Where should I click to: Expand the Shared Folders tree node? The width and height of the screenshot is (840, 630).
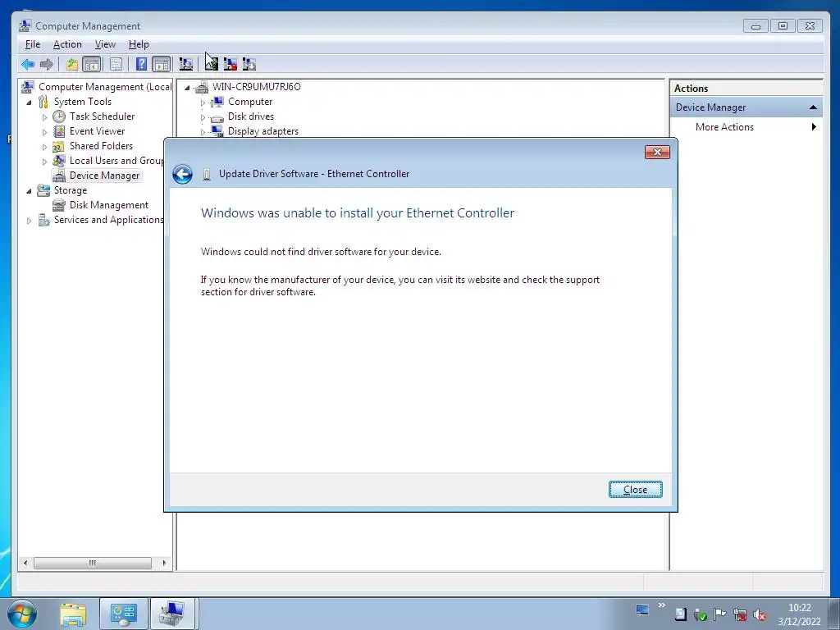pos(44,146)
